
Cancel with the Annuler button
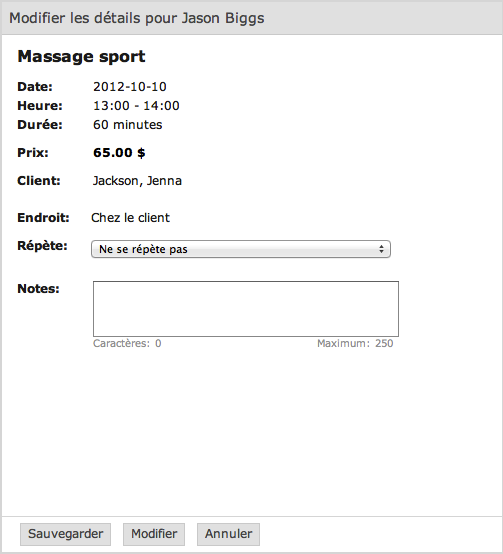coord(229,534)
